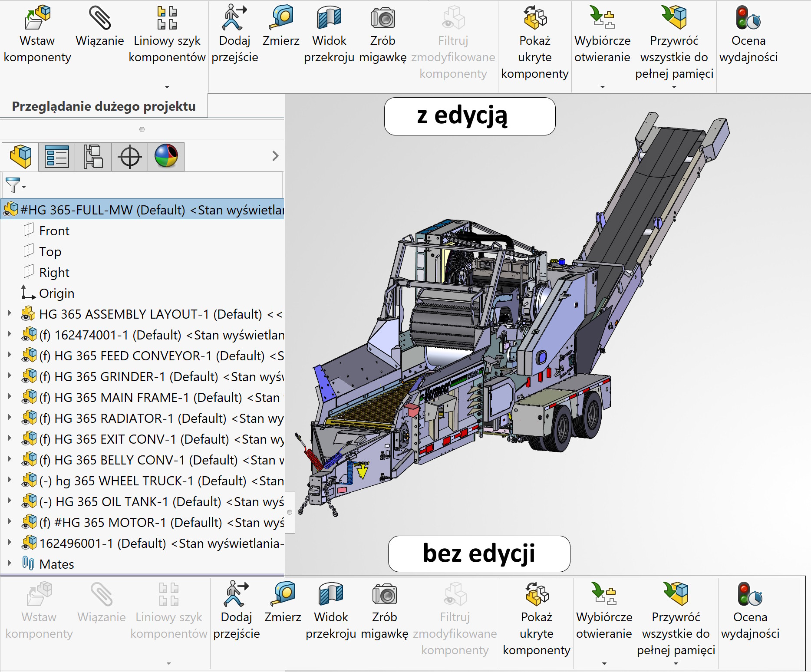Image resolution: width=811 pixels, height=672 pixels.
Task: Open the tree filter funnel dropdown
Action: tap(15, 186)
